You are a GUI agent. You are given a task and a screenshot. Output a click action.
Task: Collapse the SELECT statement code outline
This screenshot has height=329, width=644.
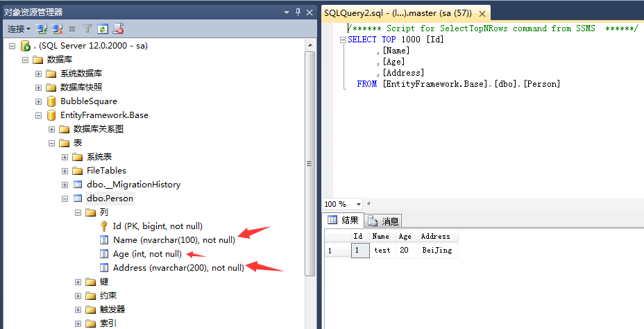343,40
